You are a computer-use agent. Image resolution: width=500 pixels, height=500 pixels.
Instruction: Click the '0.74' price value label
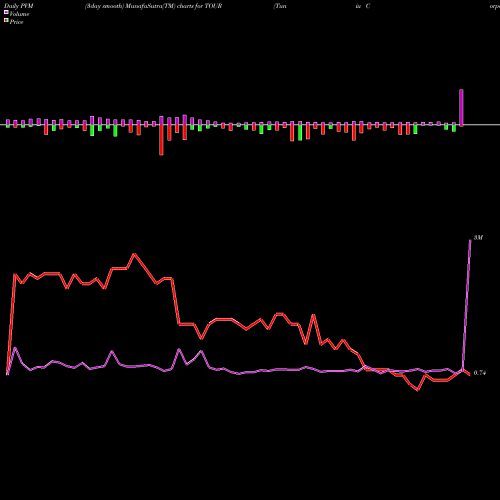(480, 373)
